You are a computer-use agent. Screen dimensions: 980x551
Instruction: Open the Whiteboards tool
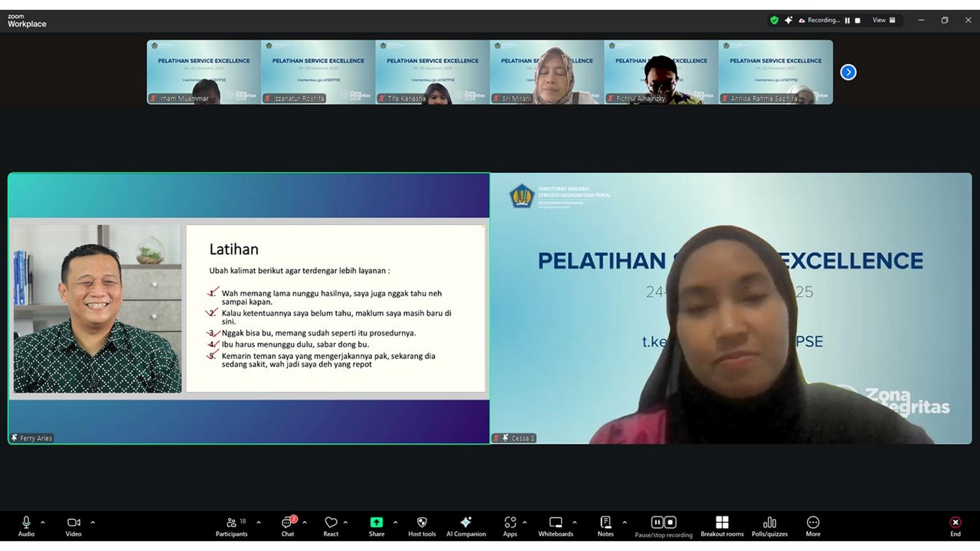(x=555, y=526)
